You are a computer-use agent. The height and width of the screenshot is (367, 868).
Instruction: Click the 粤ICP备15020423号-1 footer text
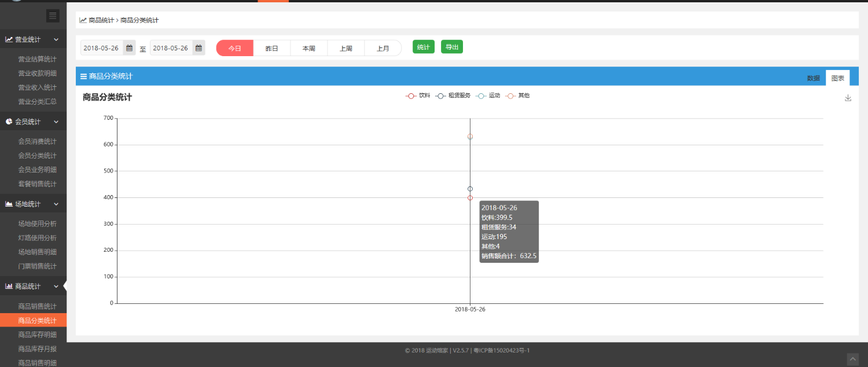coord(502,350)
